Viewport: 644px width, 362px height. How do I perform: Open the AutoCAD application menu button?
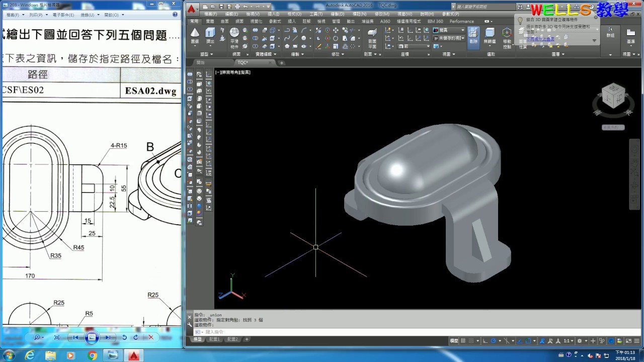[191, 9]
